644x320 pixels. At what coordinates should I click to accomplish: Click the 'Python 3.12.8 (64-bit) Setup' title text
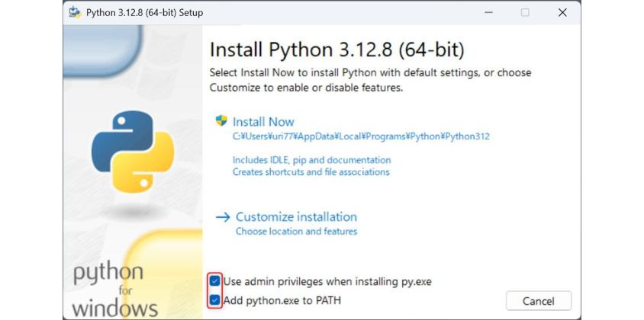pyautogui.click(x=144, y=13)
